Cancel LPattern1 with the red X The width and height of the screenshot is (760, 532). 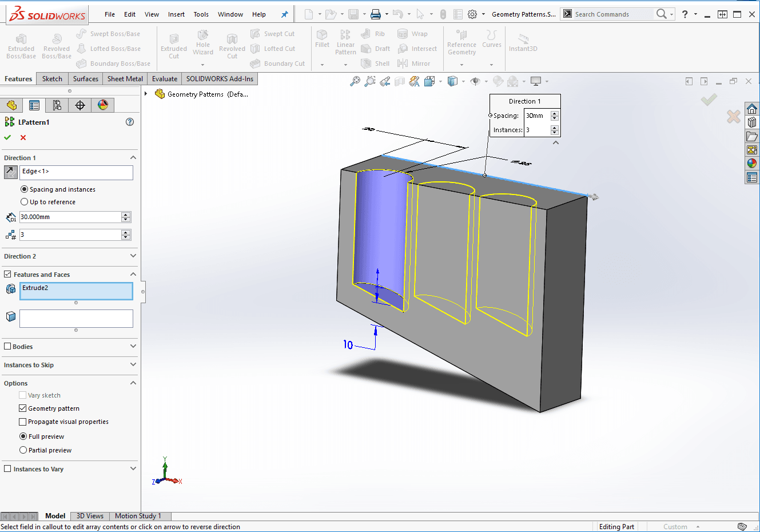[x=23, y=137]
